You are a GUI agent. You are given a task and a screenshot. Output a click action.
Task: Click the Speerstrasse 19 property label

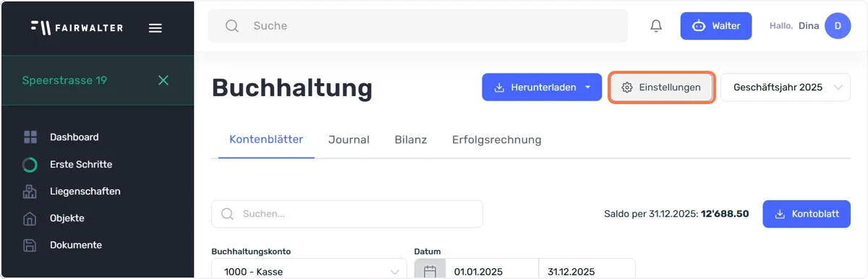(64, 80)
